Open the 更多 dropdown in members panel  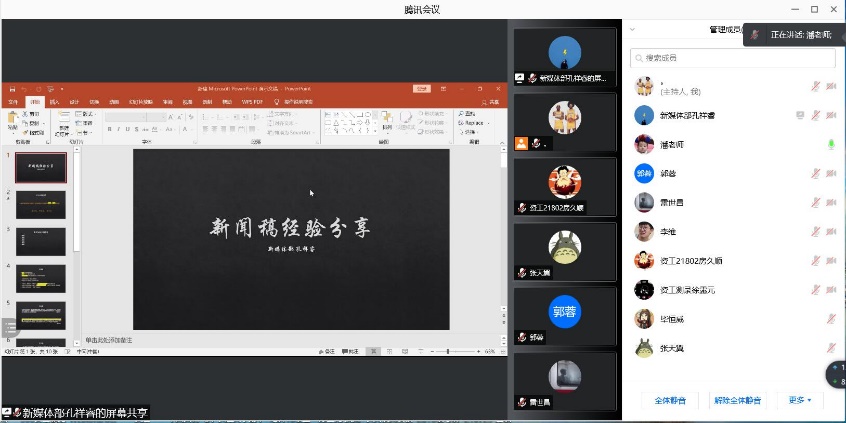(x=799, y=400)
